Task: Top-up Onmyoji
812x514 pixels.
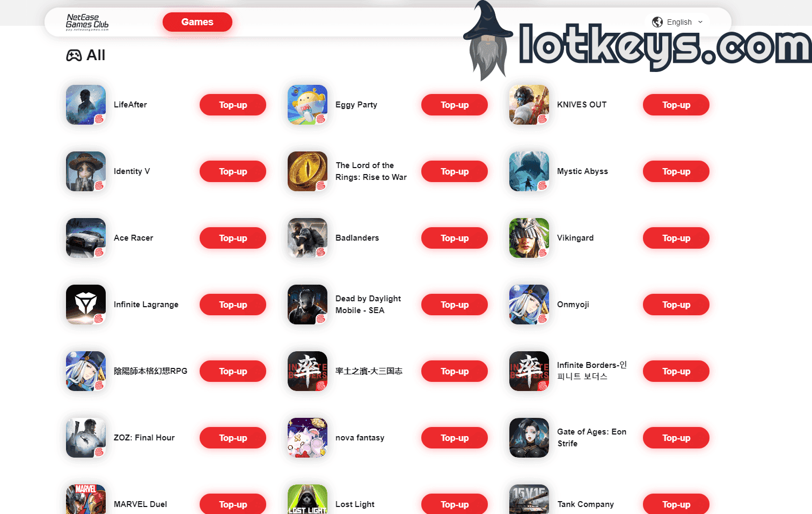Action: click(676, 305)
